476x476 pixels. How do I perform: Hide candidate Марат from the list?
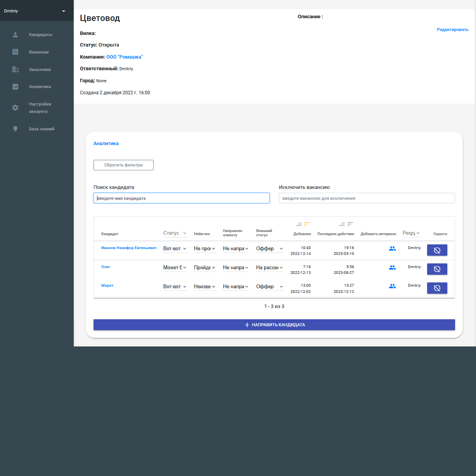point(437,288)
